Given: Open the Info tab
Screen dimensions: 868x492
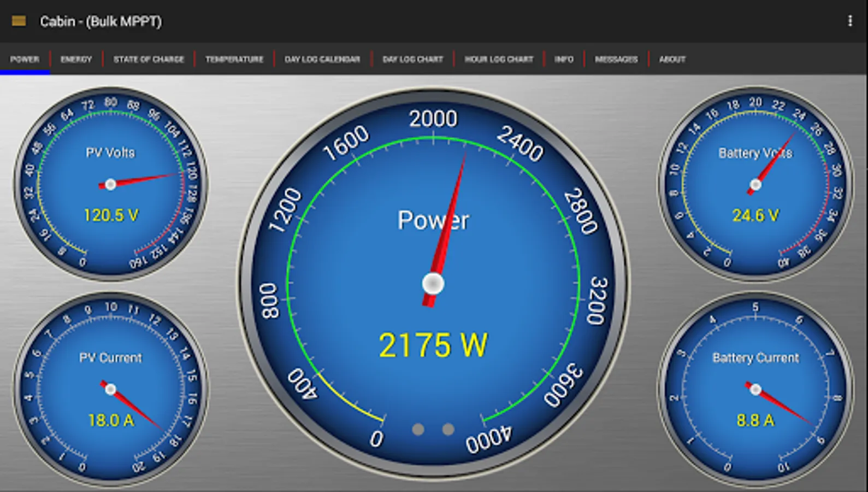Looking at the screenshot, I should coord(564,59).
